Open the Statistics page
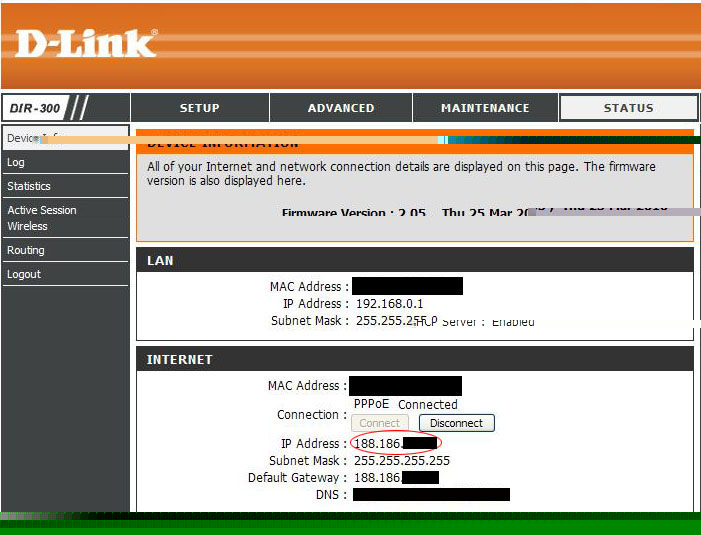 pos(29,186)
